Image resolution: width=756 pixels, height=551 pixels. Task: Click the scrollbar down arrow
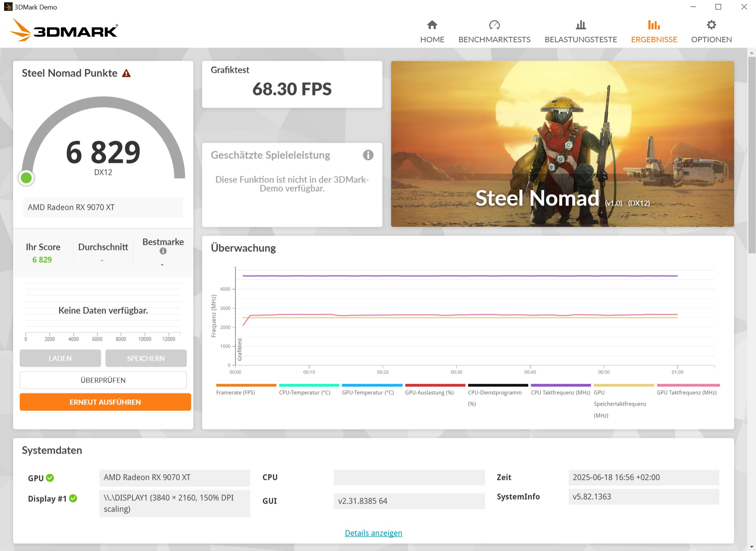pyautogui.click(x=752, y=547)
